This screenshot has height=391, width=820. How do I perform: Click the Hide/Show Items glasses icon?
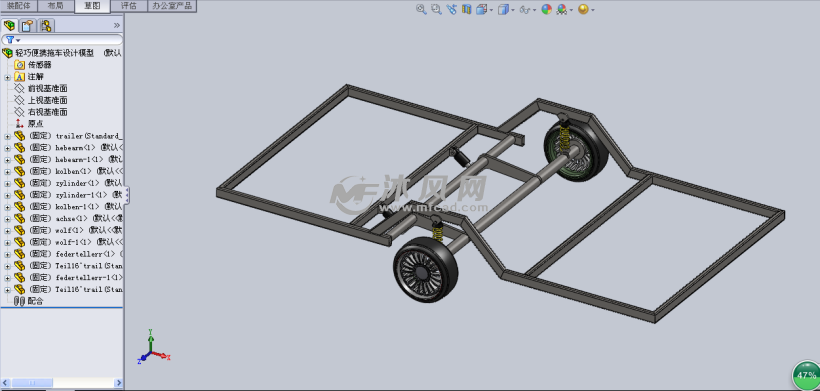click(x=525, y=9)
